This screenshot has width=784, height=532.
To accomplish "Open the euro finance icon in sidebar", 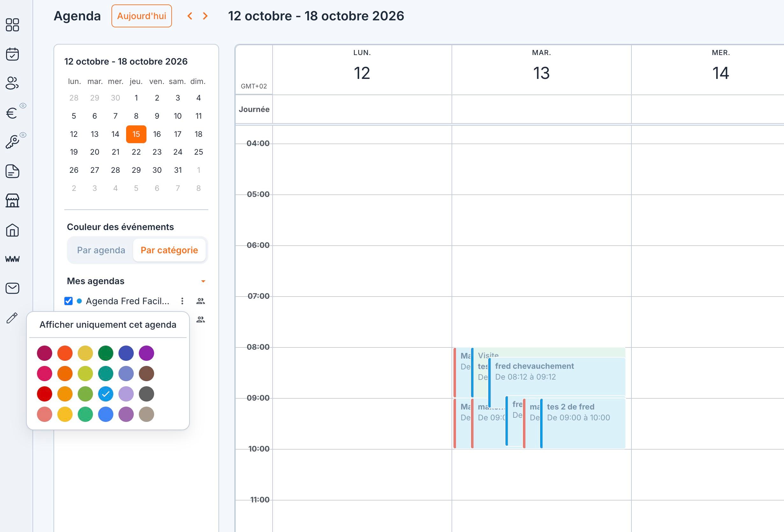I will click(12, 113).
